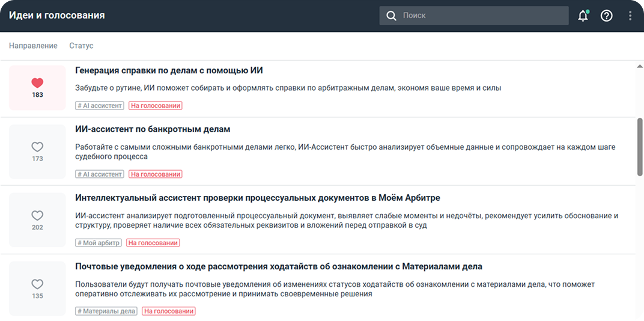Unlike the idea with 183 votes
Image resolution: width=644 pixels, height=321 pixels.
pyautogui.click(x=37, y=84)
